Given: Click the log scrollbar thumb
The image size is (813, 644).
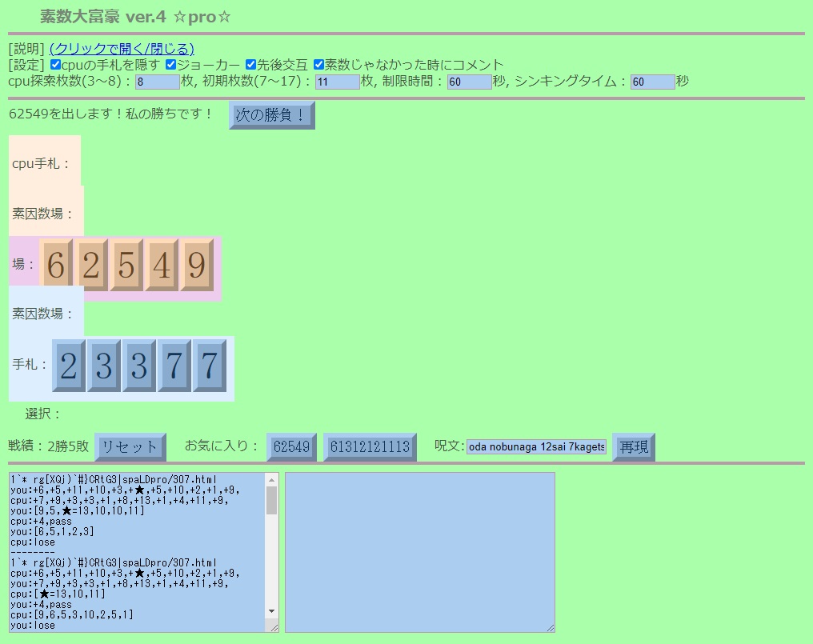Looking at the screenshot, I should pos(272,500).
